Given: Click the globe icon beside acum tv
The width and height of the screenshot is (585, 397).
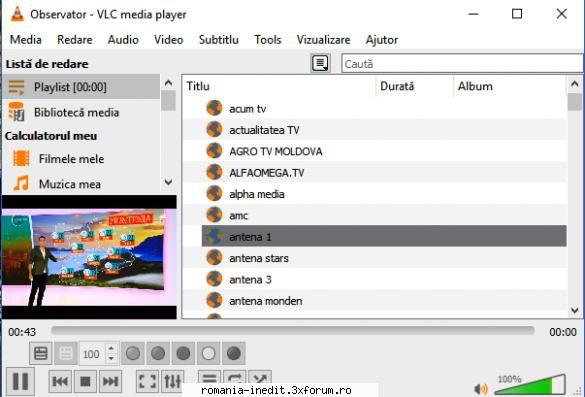Looking at the screenshot, I should 215,108.
